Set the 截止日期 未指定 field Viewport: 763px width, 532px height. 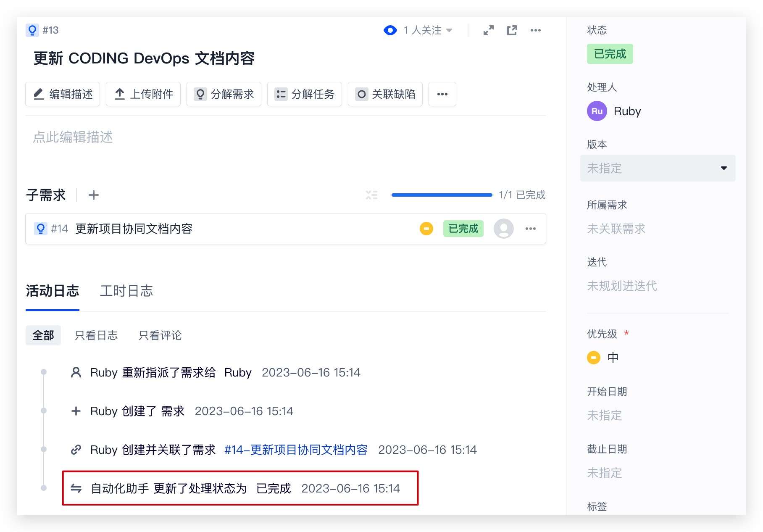[x=604, y=473]
